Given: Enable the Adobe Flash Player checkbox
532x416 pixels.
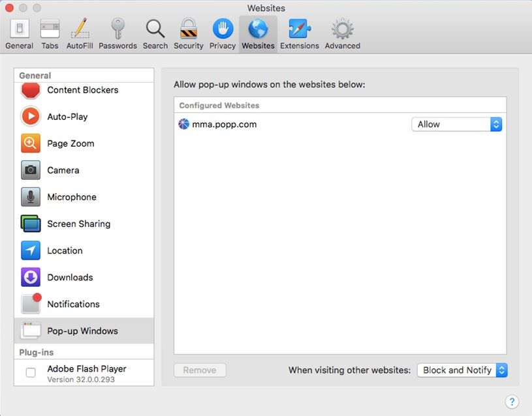Looking at the screenshot, I should coord(31,372).
